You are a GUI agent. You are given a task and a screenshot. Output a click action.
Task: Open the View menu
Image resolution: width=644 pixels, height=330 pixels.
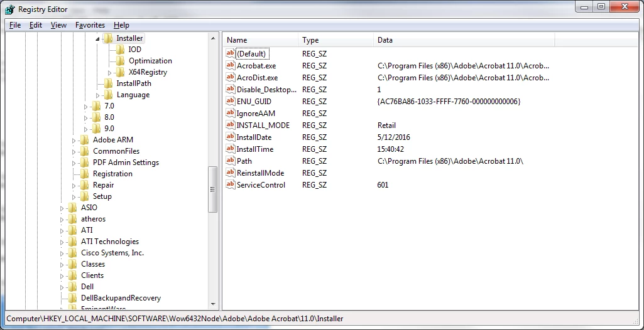(x=58, y=25)
